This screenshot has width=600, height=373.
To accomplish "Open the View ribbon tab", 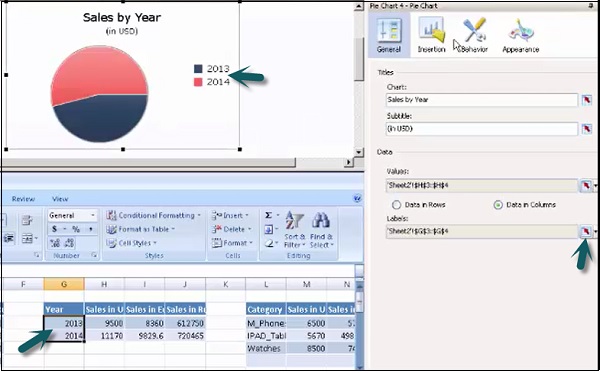I will (x=60, y=199).
